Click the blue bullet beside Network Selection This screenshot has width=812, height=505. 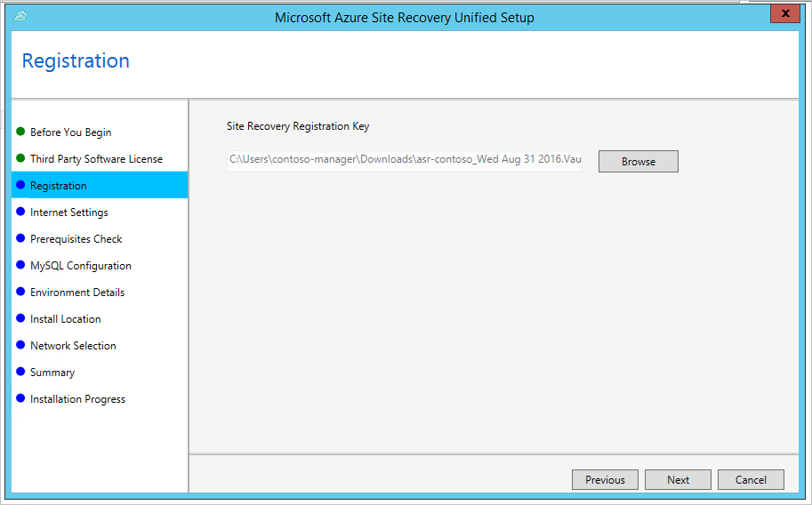pyautogui.click(x=20, y=344)
